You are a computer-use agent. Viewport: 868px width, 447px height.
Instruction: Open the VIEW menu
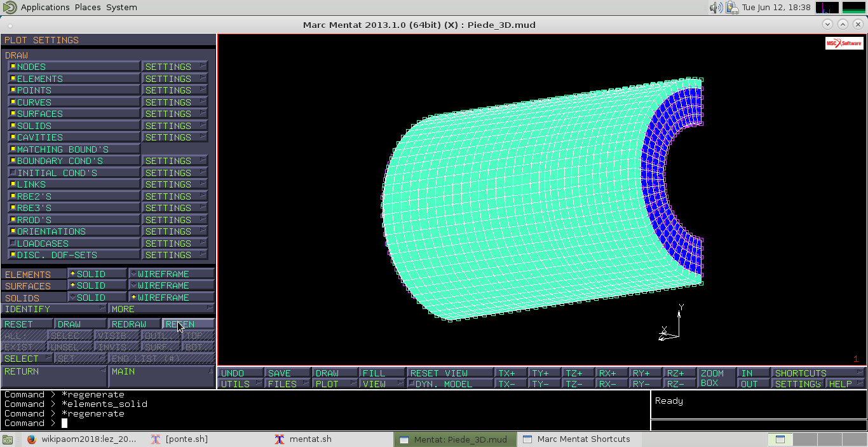click(x=383, y=384)
